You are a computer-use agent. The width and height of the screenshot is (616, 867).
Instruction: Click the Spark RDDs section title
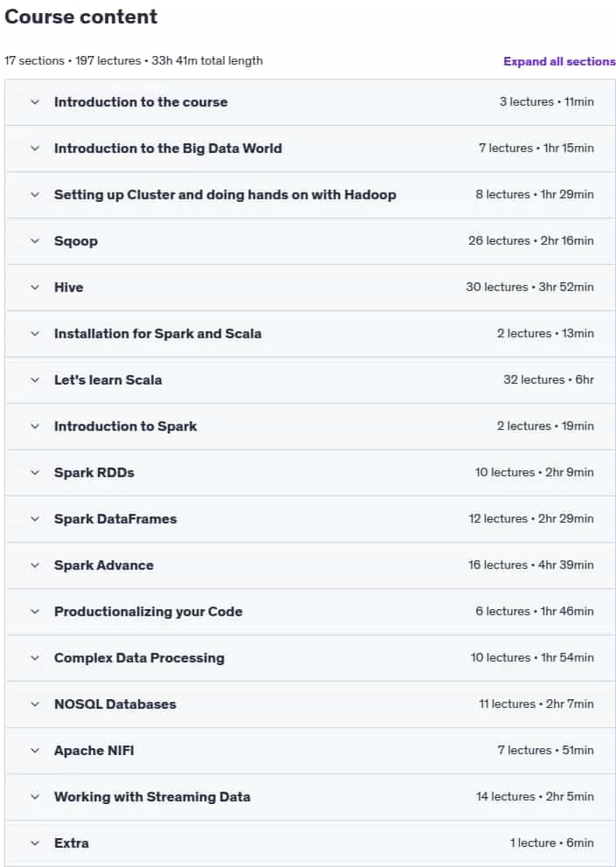[94, 473]
